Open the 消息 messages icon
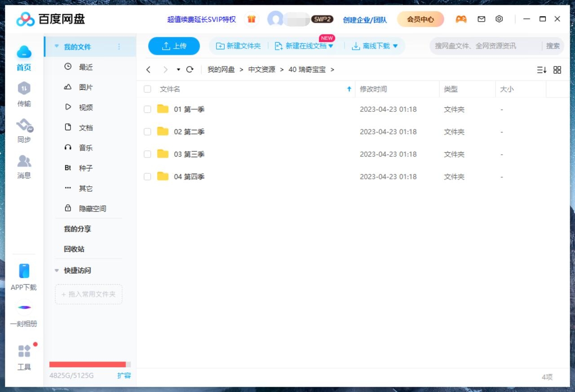 (x=24, y=166)
